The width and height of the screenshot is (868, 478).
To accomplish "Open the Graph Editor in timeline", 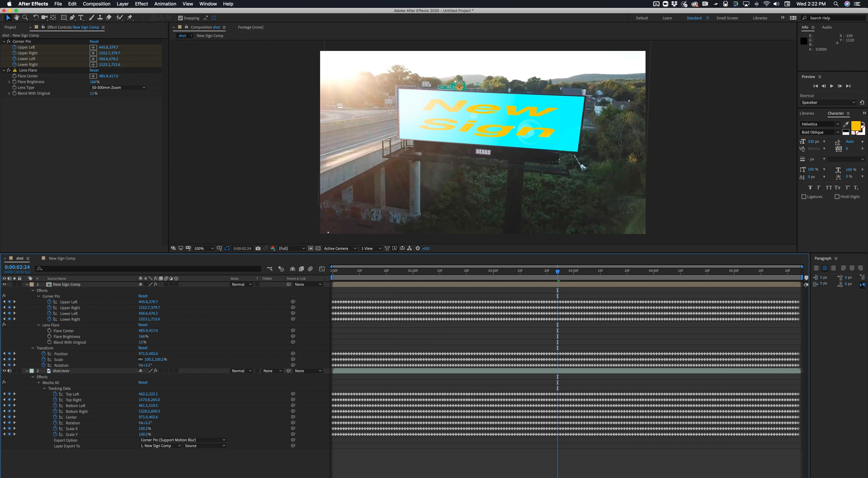I will coord(322,269).
